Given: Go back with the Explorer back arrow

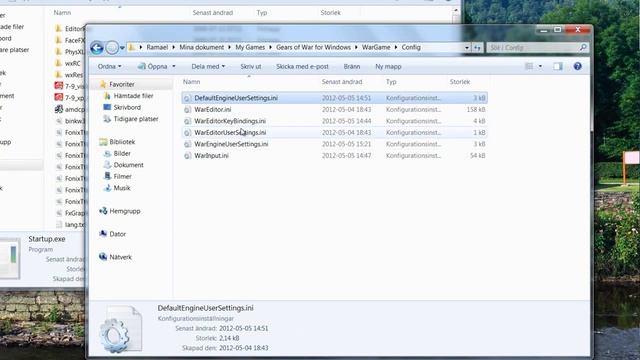Looking at the screenshot, I should 97,48.
